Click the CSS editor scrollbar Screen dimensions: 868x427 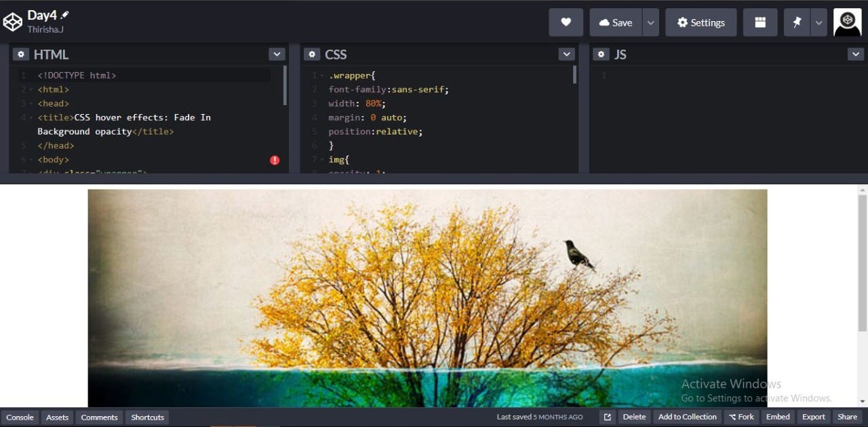(x=575, y=75)
